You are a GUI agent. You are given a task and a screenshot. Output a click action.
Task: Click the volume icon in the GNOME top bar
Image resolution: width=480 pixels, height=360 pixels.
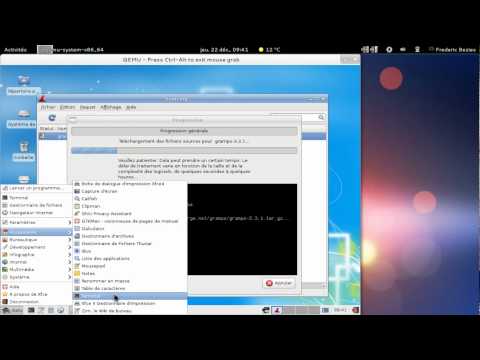pos(403,49)
